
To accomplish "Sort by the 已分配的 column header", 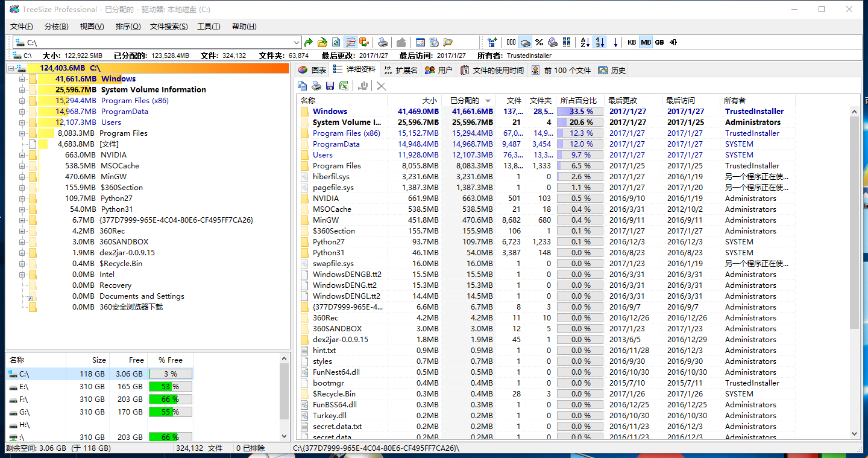I will pyautogui.click(x=468, y=101).
